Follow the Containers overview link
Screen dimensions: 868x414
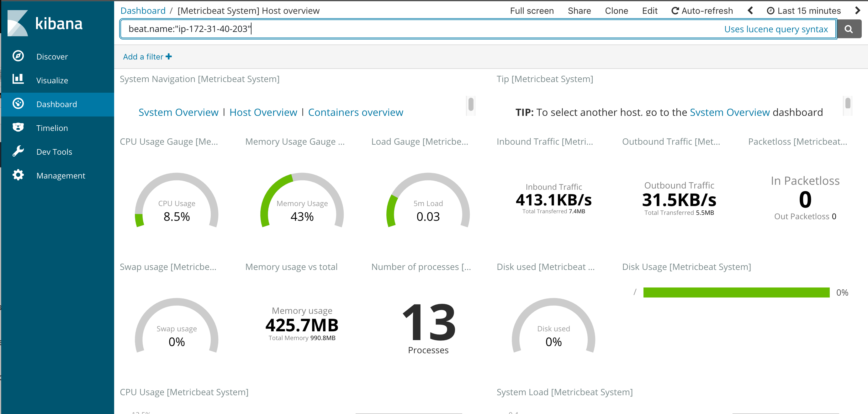pyautogui.click(x=356, y=112)
